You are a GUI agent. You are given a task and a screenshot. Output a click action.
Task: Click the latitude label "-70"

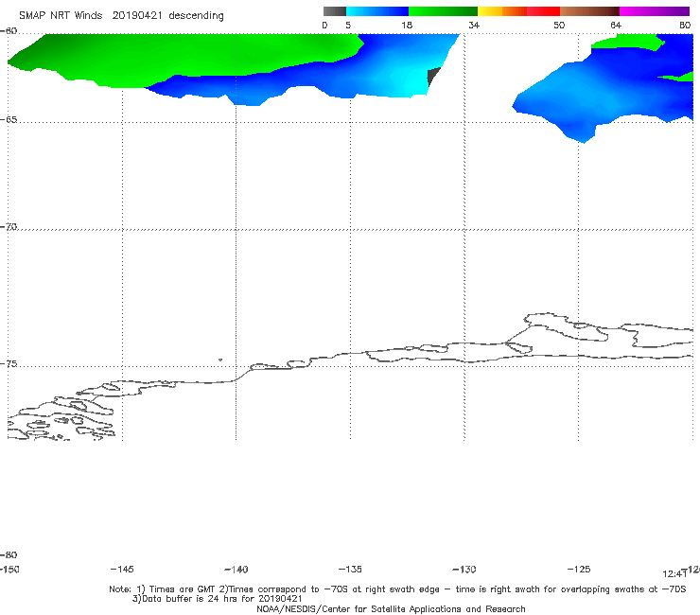[x=9, y=227]
